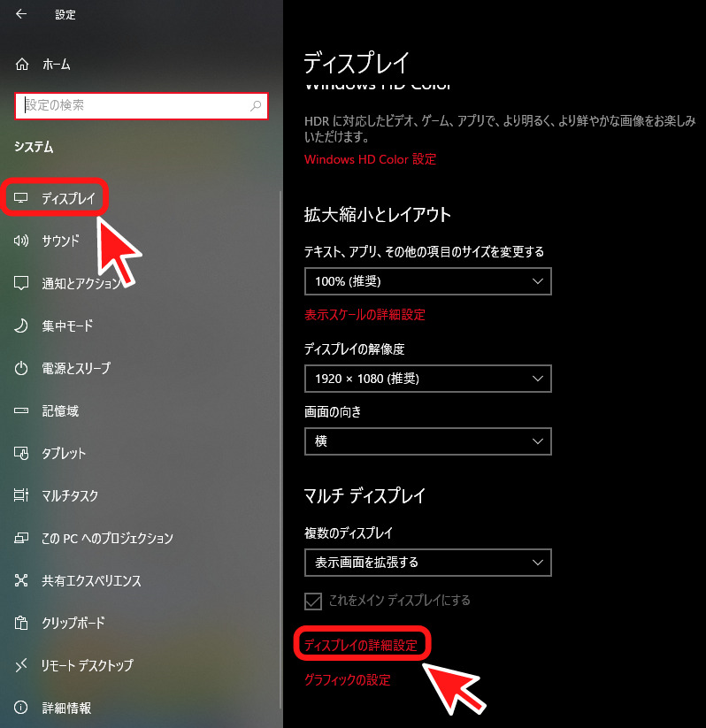Open Shared experiences icon entry
Viewport: 706px width, 728px height.
click(x=21, y=580)
